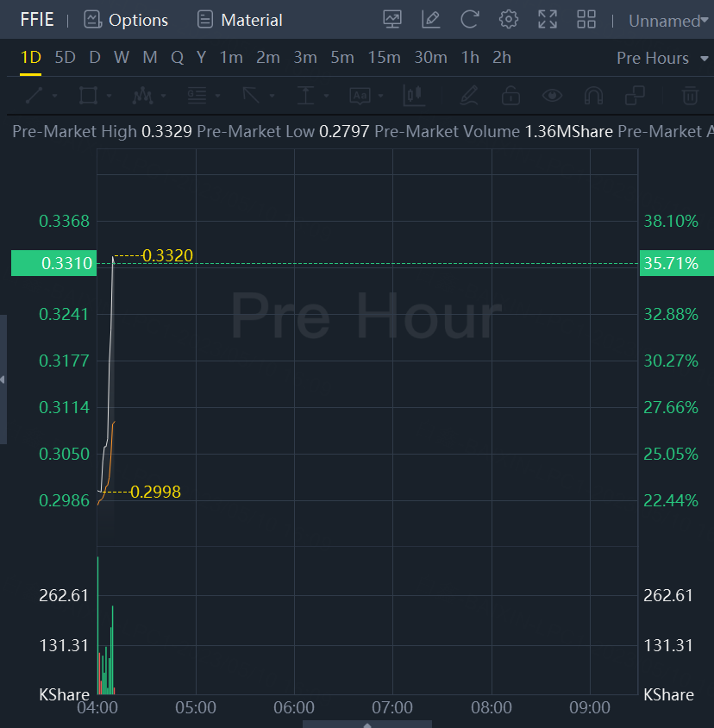Click the refresh chart icon
Viewport: 714px width, 728px height.
[470, 19]
